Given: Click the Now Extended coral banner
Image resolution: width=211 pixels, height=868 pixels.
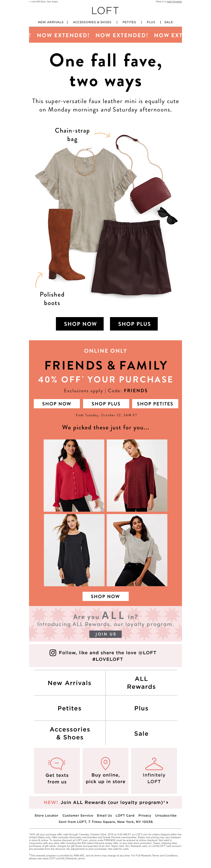Looking at the screenshot, I should click(x=105, y=35).
